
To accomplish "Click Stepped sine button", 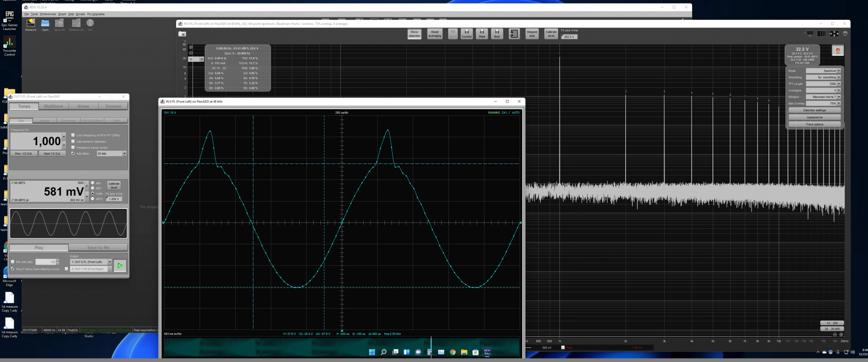I will 532,34.
